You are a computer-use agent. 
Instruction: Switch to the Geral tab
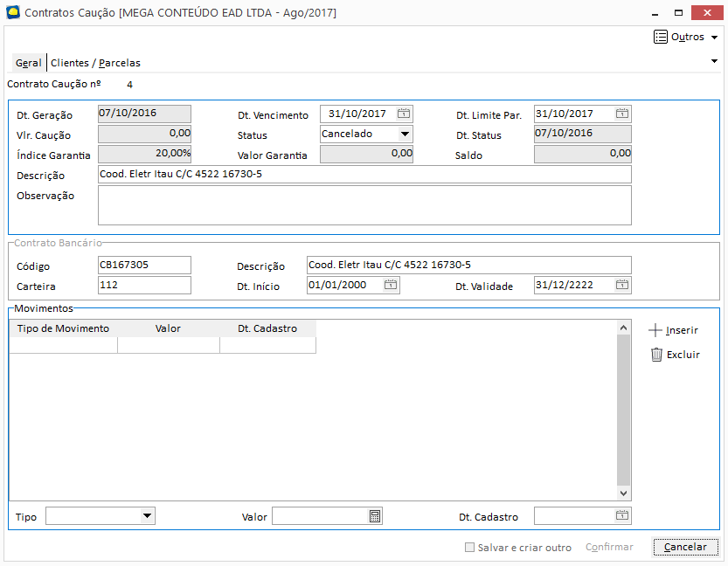(x=28, y=63)
